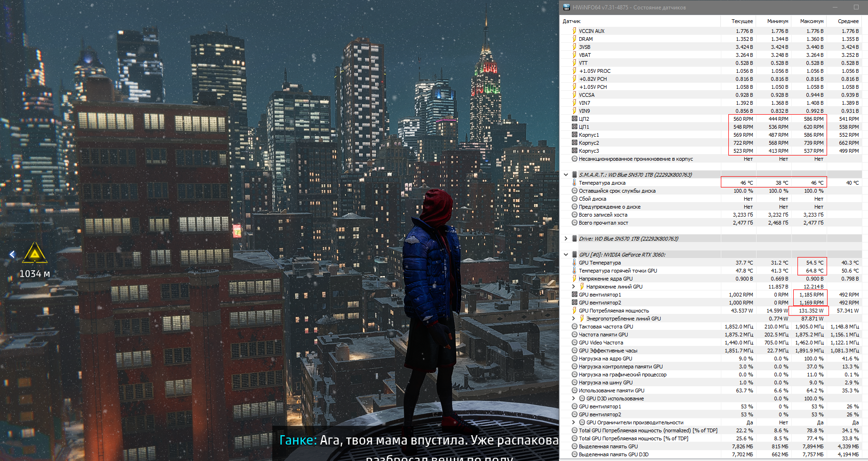The width and height of the screenshot is (868, 461).
Task: Click the bolt icon next to Напряжение ядра GPU
Action: 574,279
